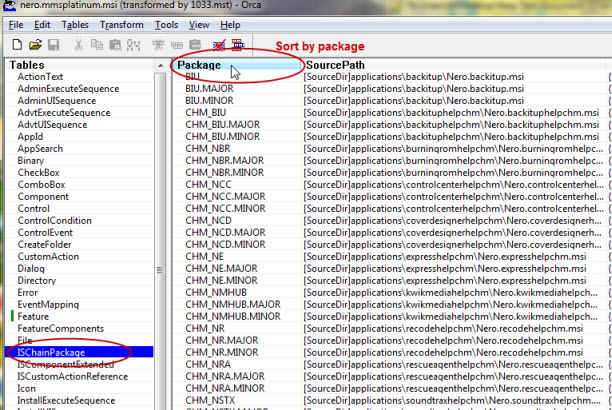Select the CheckBox table
This screenshot has height=410, width=612.
click(x=38, y=173)
